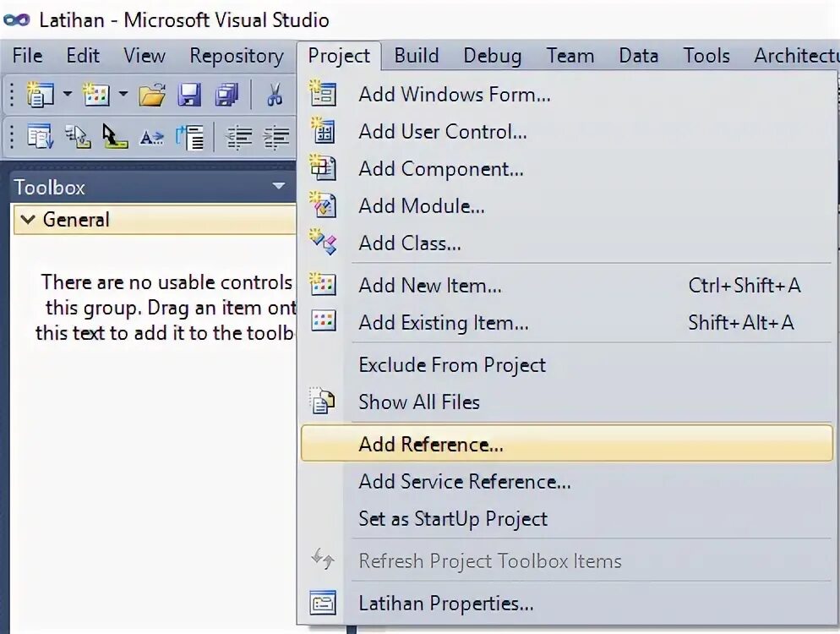Viewport: 840px width, 634px height.
Task: Open the Repository menu
Action: point(237,56)
